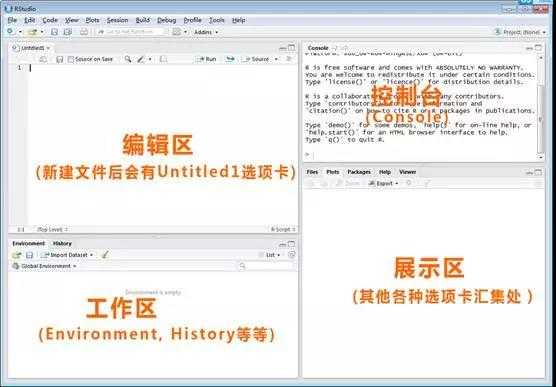Screen dimensions: 556x387
Task: Open the Debug menu
Action: coord(167,20)
